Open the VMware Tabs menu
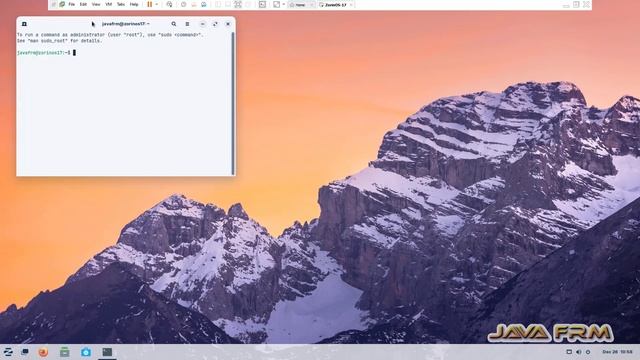This screenshot has width=640, height=360. point(121,4)
